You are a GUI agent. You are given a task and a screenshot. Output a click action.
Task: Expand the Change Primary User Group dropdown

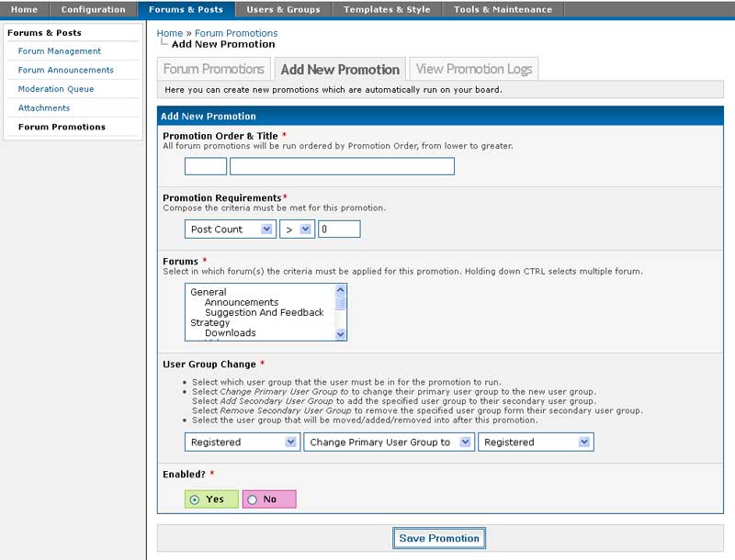pos(389,442)
